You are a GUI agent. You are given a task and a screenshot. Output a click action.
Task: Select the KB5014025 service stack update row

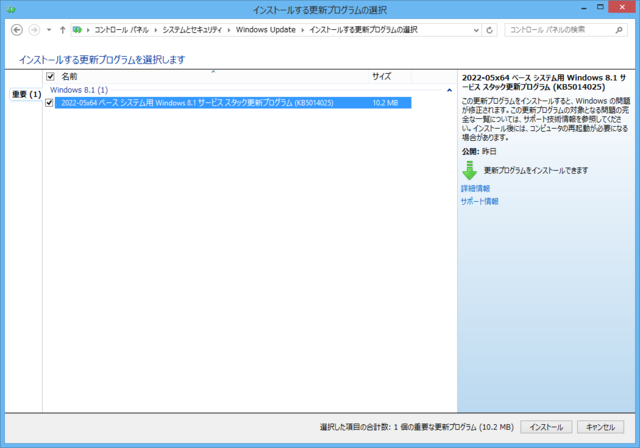[x=233, y=103]
